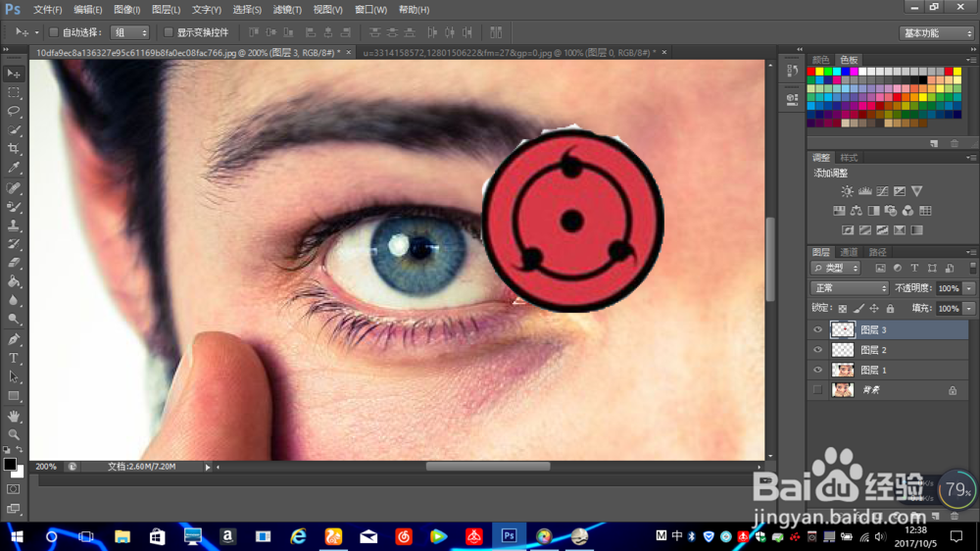Select the Eyedropper tool

(x=14, y=168)
